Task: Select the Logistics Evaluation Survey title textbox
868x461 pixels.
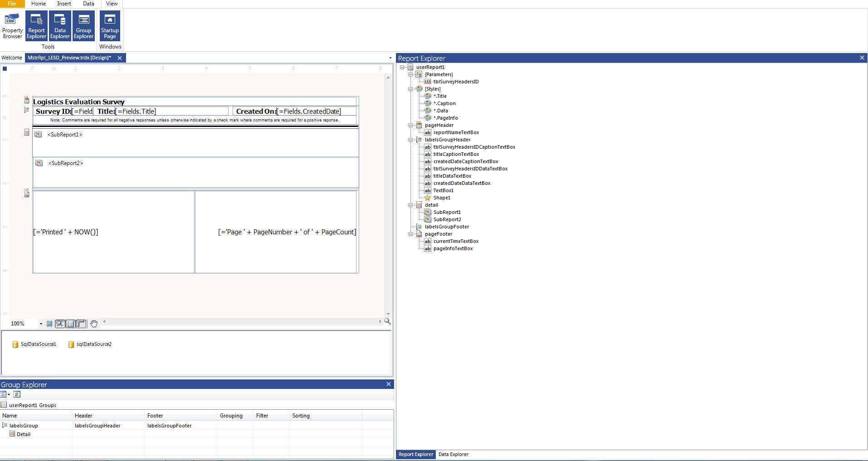Action: [x=195, y=102]
